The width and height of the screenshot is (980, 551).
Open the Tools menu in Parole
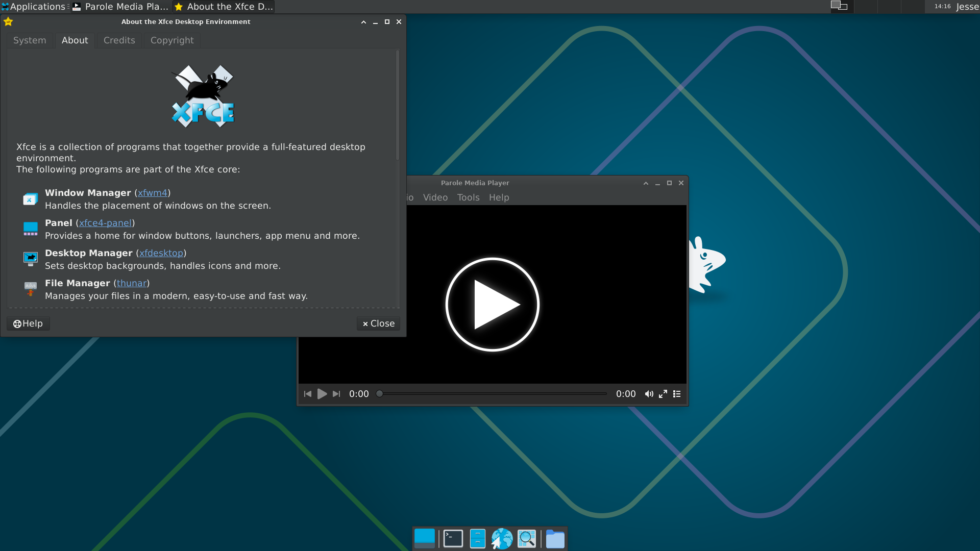coord(468,197)
